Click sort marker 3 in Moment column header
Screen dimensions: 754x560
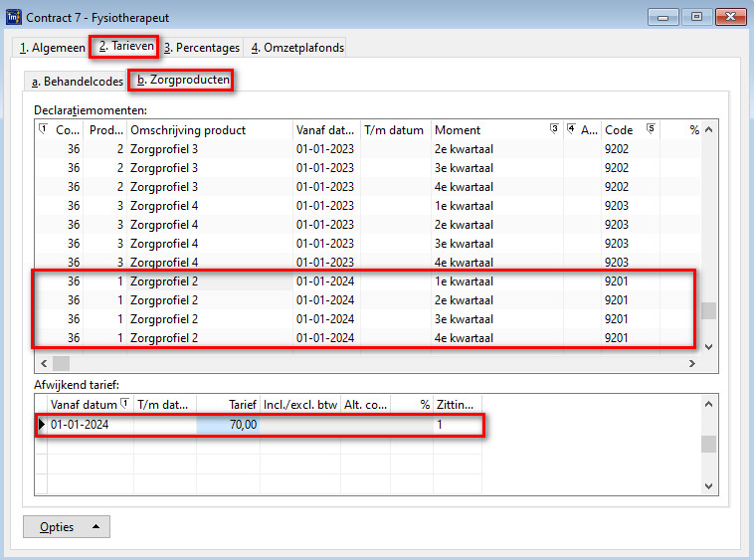[x=554, y=129]
